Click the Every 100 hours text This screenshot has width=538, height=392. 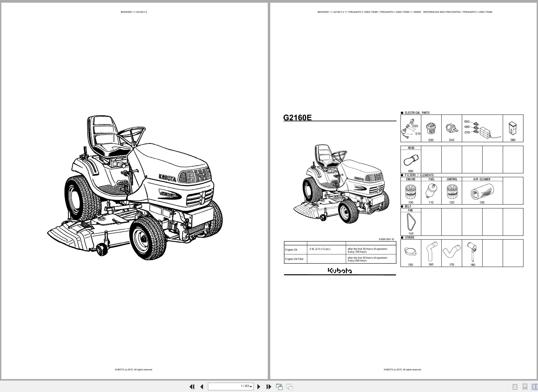357,252
